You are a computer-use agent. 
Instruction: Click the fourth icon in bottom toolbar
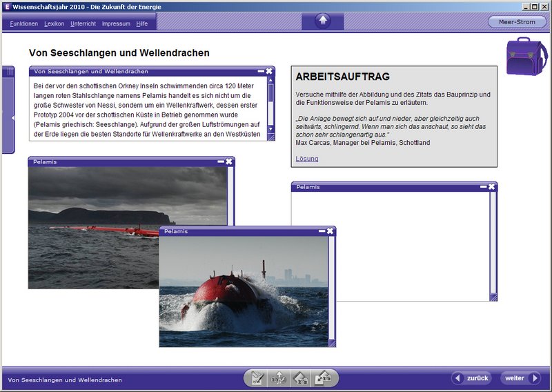(x=323, y=378)
